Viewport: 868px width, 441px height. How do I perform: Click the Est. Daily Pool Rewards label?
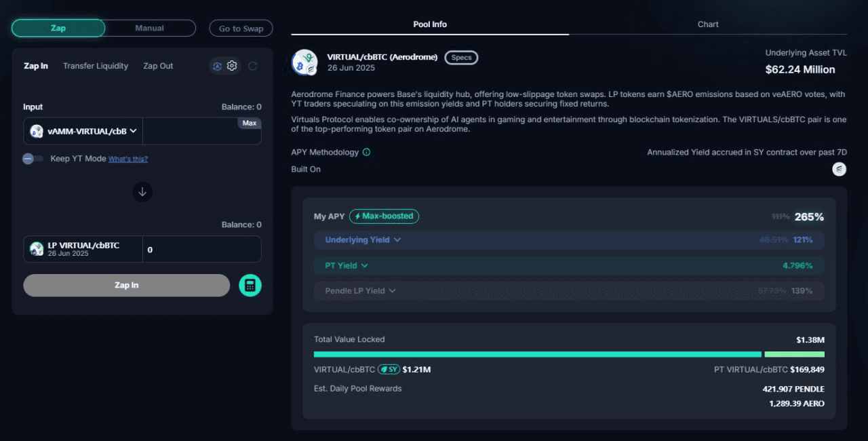coord(357,389)
